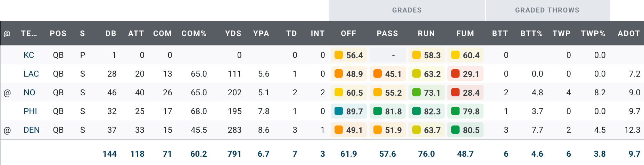
Task: Sort by PASS grade column
Action: point(387,34)
